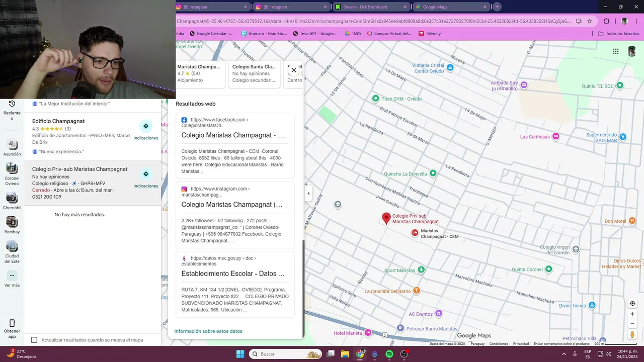Open Obtener app phone icon
644x362 pixels.
pyautogui.click(x=12, y=323)
